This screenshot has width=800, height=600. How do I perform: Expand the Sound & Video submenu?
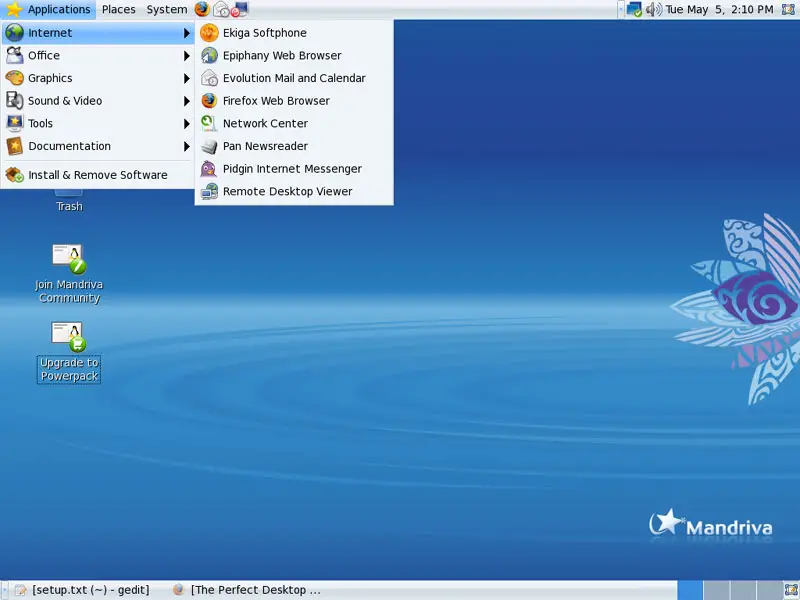97,101
